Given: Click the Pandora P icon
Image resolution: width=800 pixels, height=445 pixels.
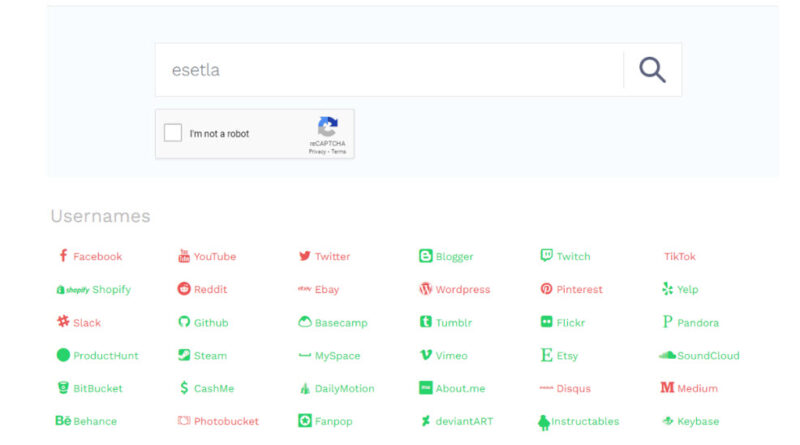Looking at the screenshot, I should (667, 322).
